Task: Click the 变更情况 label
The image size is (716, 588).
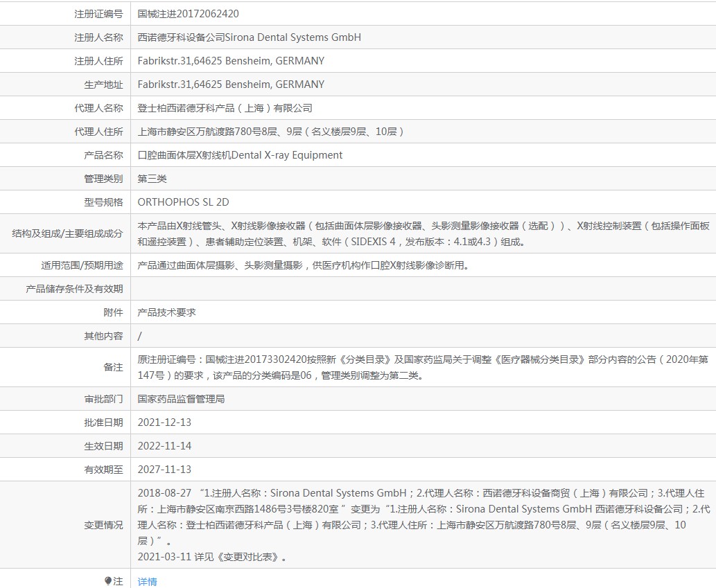Action: [104, 525]
